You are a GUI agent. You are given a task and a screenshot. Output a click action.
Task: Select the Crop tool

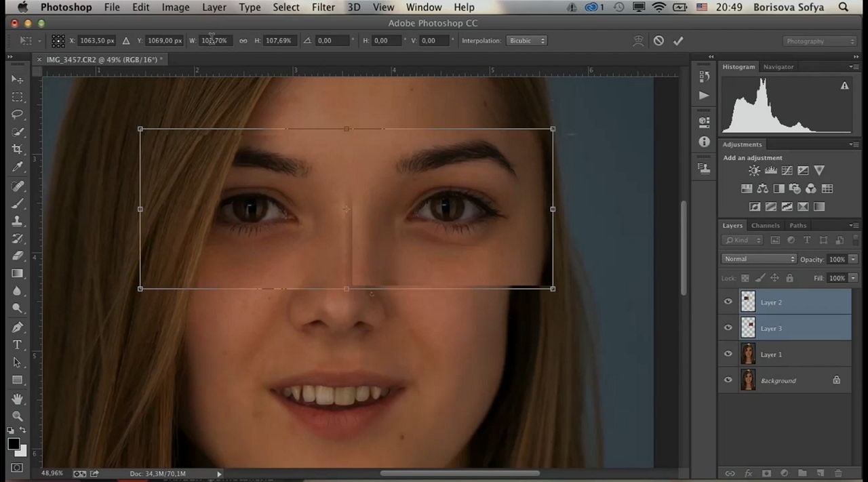(18, 150)
